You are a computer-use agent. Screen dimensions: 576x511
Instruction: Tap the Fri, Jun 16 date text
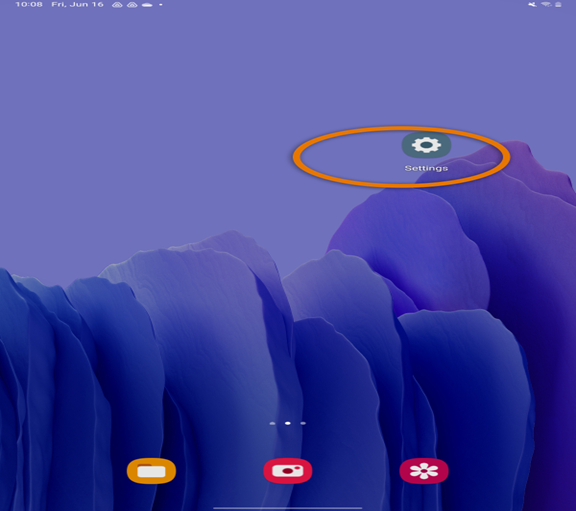tap(78, 4)
